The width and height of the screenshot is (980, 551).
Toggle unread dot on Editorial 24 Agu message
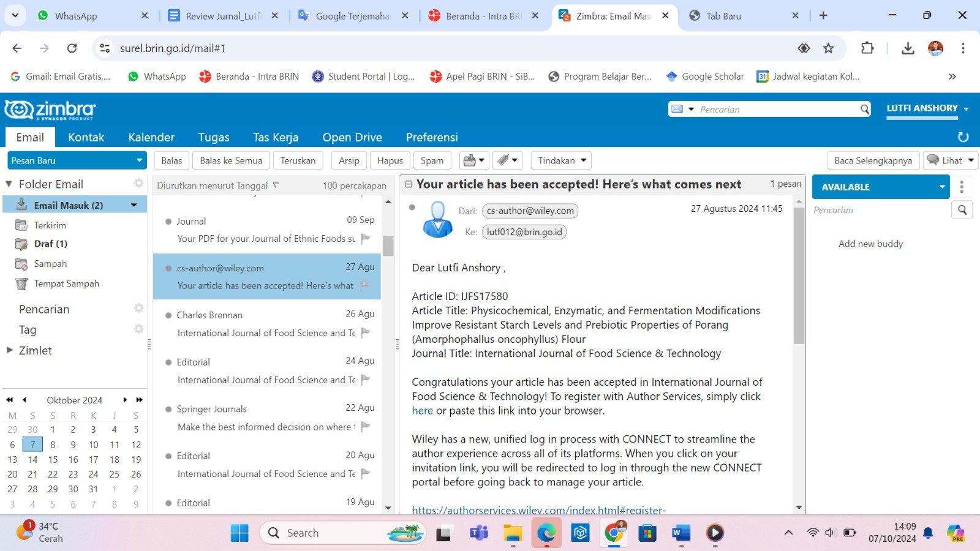click(x=168, y=362)
